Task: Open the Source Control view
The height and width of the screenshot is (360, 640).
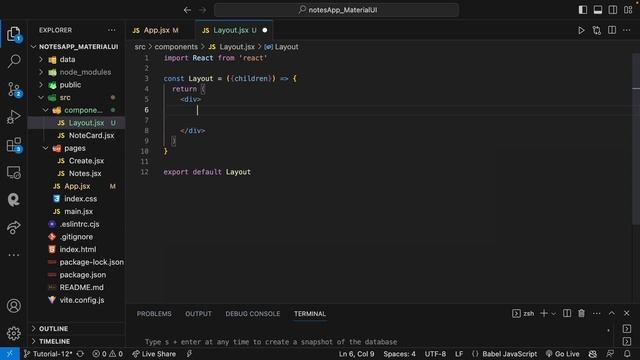Action: 14,89
